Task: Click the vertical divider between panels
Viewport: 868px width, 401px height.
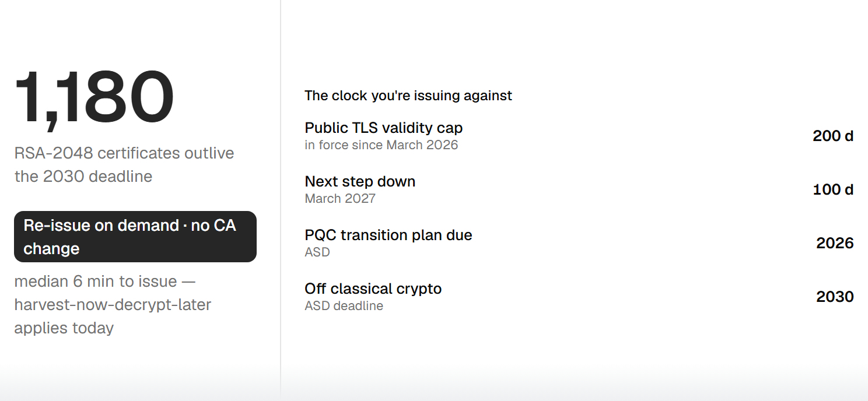Action: pos(281,200)
